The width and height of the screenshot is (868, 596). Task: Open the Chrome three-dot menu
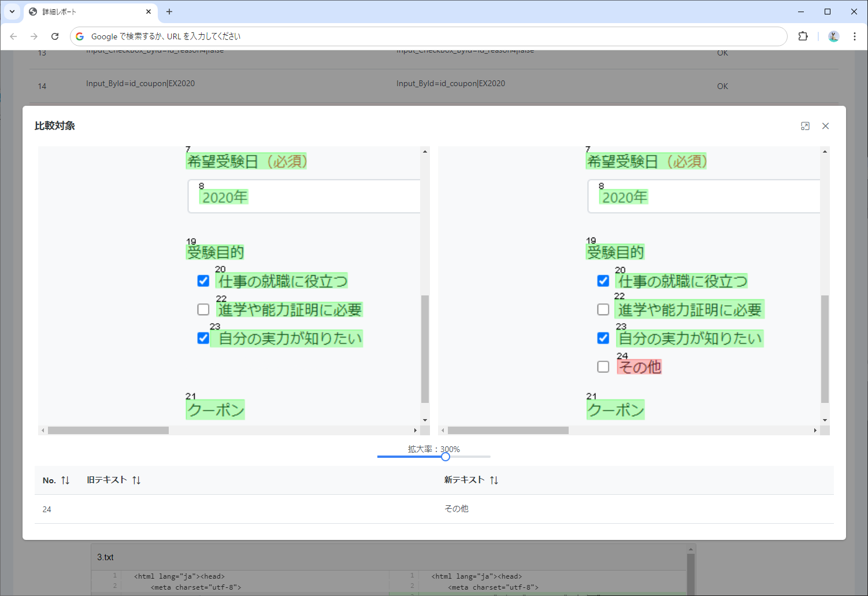pyautogui.click(x=855, y=36)
